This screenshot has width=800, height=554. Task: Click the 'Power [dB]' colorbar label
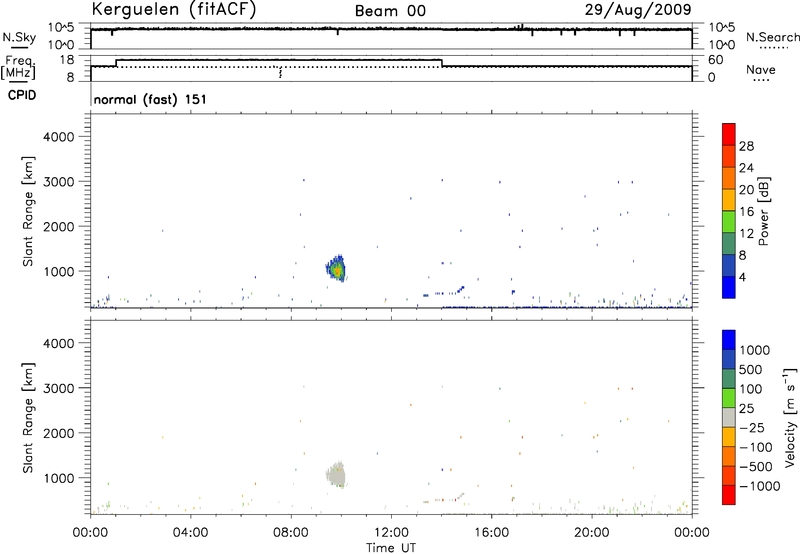764,211
